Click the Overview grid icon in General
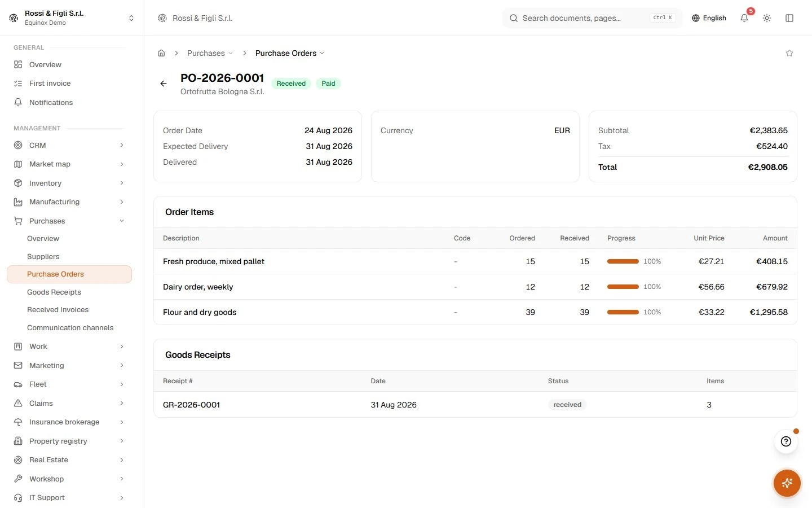The width and height of the screenshot is (812, 508). pos(18,64)
